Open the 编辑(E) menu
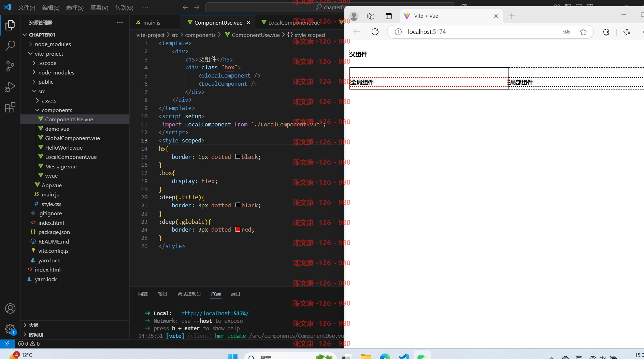This screenshot has width=644, height=359. click(x=51, y=8)
